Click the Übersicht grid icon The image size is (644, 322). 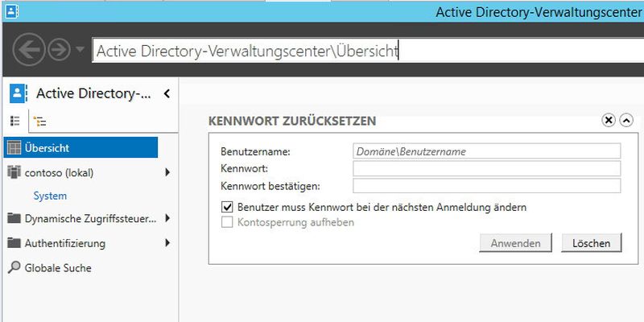tap(14, 148)
